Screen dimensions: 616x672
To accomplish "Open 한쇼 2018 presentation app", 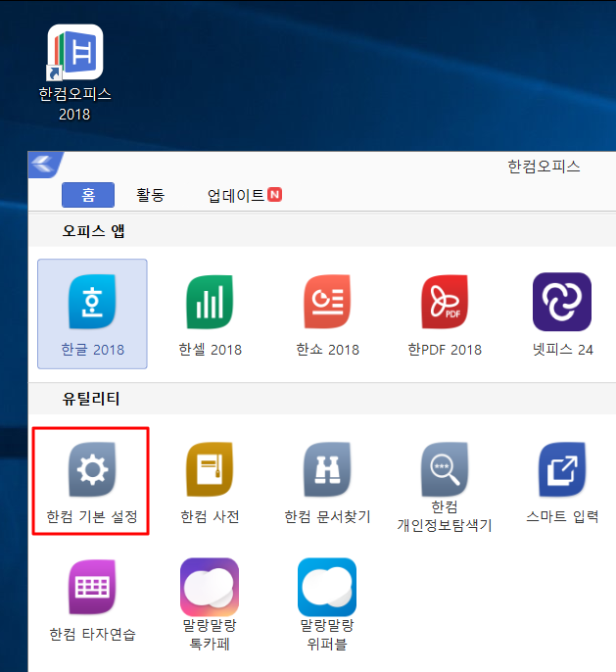I will pyautogui.click(x=327, y=303).
